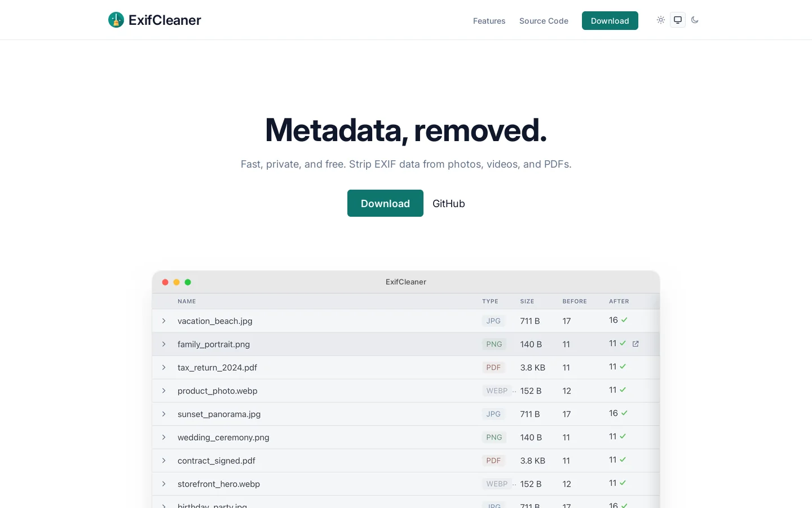Click the SIZE column header
The image size is (812, 508).
(527, 301)
